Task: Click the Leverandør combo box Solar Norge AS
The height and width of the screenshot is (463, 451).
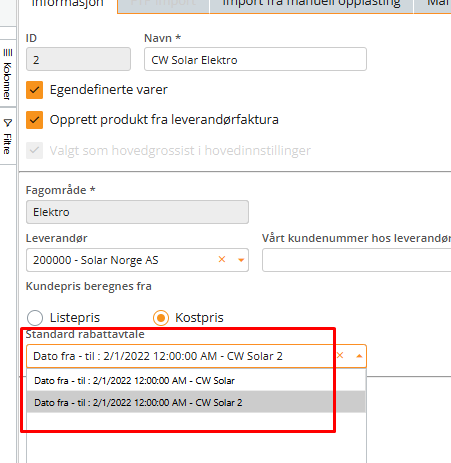Action: [x=137, y=260]
